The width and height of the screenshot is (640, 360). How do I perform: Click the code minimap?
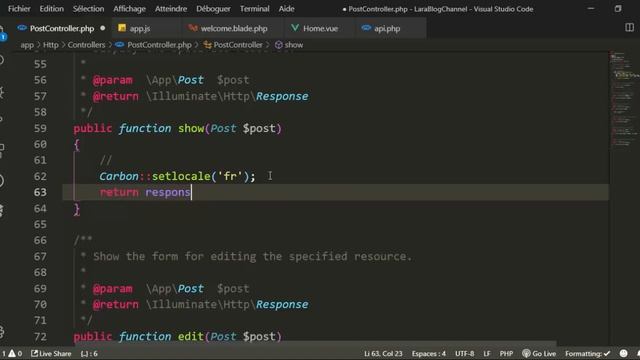point(624,98)
